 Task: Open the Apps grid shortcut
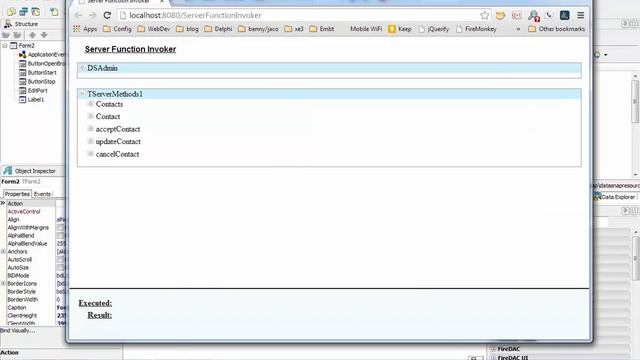(85, 29)
